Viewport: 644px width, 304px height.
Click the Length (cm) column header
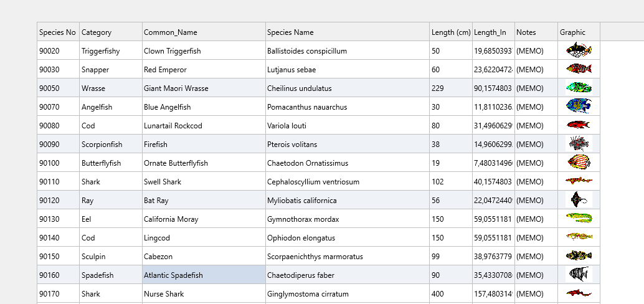click(450, 32)
